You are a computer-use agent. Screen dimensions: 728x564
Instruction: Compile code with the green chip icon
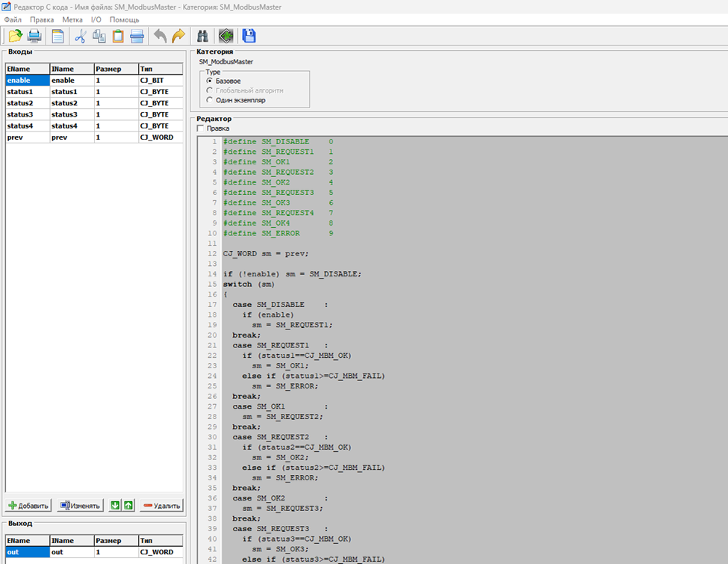click(225, 36)
